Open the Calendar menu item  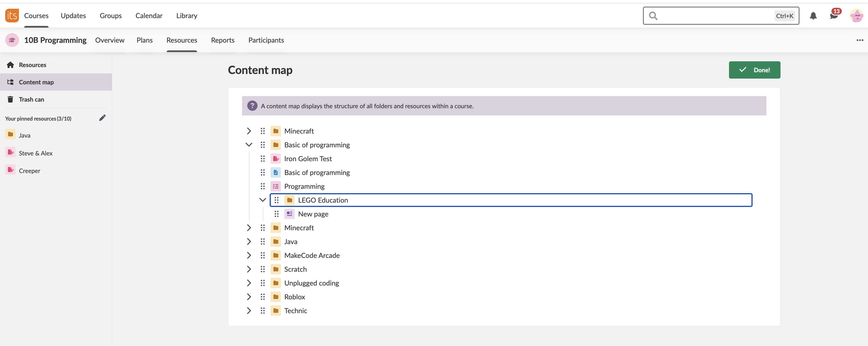point(149,16)
